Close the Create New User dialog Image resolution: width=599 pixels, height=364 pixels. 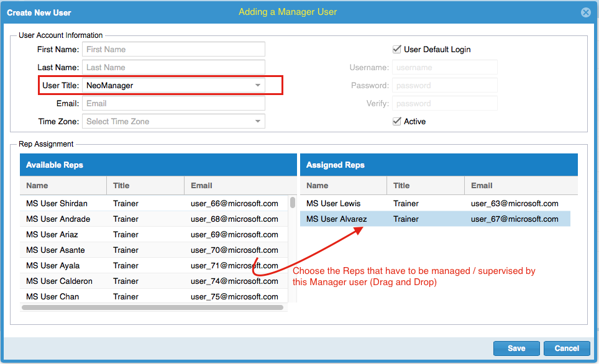[585, 12]
